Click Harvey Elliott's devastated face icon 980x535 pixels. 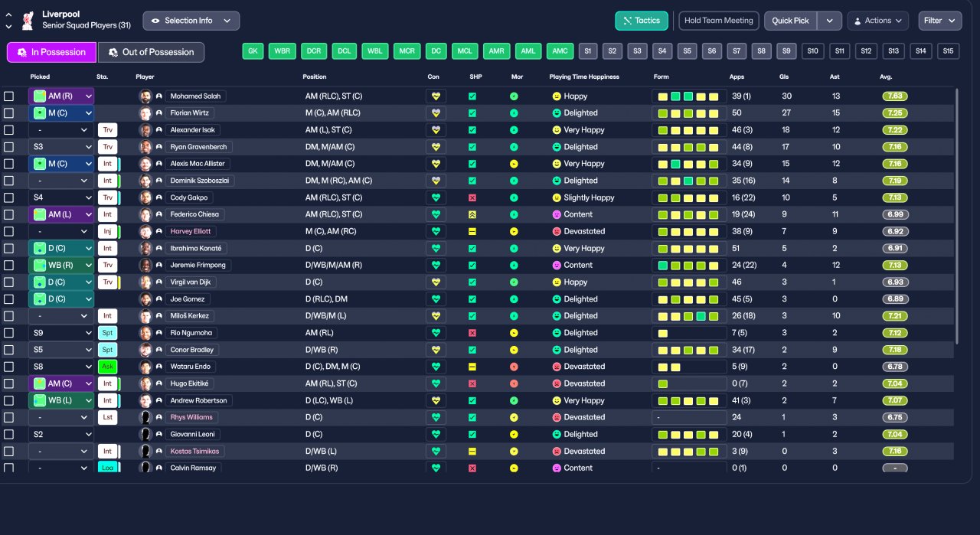557,231
